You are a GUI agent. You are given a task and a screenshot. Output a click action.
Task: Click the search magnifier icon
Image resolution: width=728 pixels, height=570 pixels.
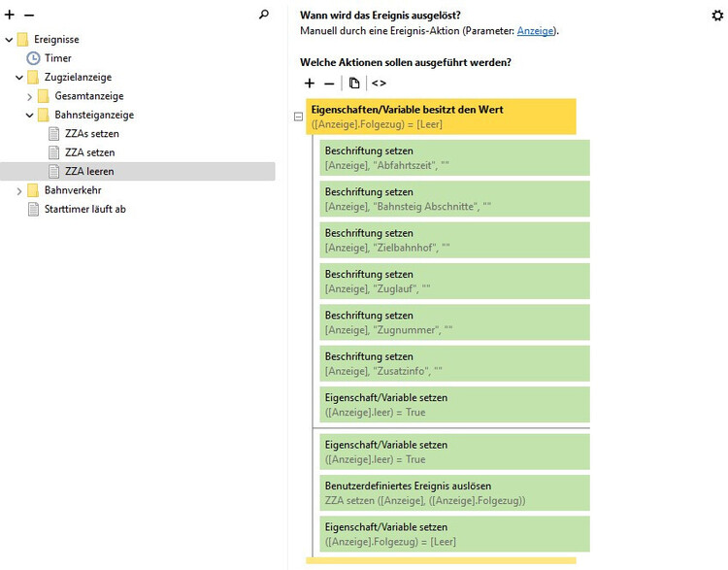[264, 15]
